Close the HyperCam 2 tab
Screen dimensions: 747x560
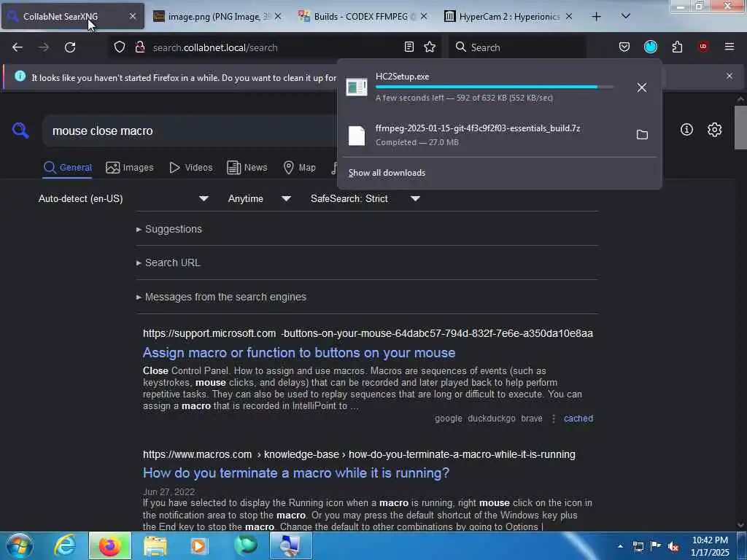pos(569,17)
